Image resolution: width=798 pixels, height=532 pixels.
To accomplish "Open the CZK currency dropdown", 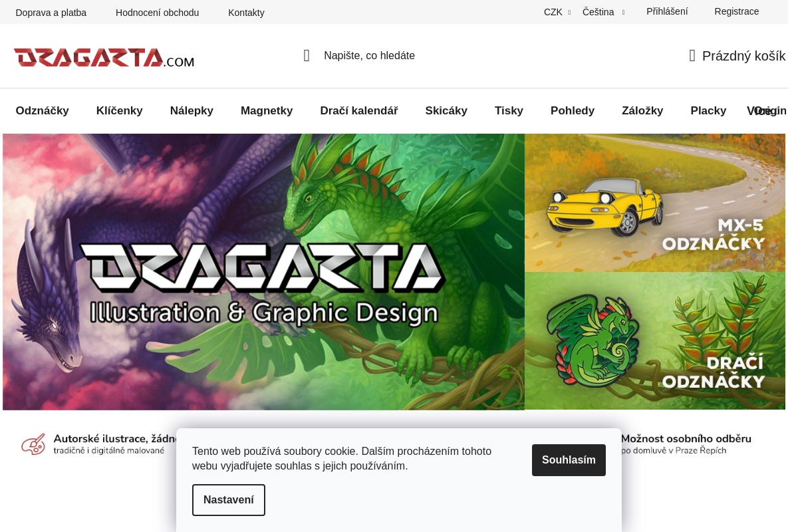I will click(557, 12).
